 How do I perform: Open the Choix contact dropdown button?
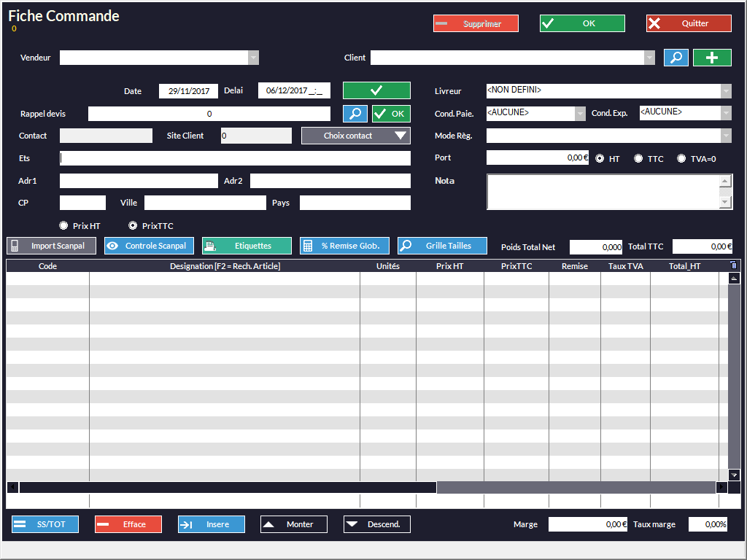tap(356, 136)
